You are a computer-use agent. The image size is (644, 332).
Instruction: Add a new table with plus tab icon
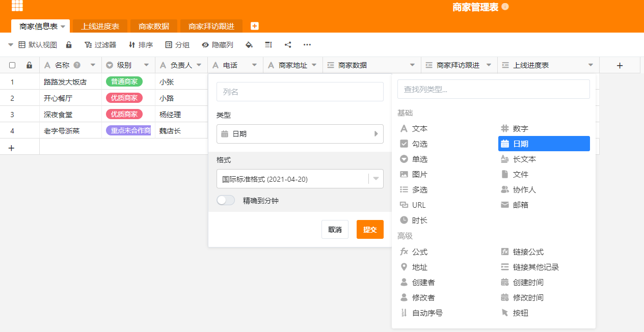pyautogui.click(x=255, y=26)
